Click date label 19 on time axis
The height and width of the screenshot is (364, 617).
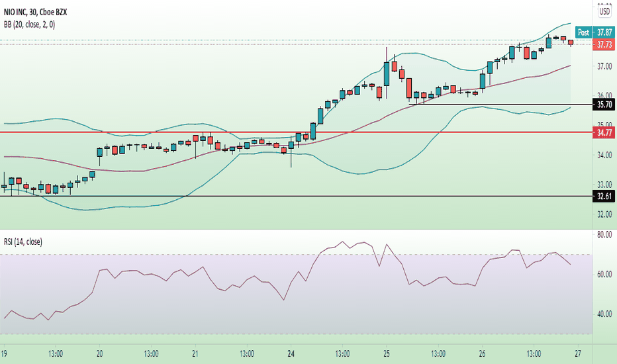coord(5,354)
